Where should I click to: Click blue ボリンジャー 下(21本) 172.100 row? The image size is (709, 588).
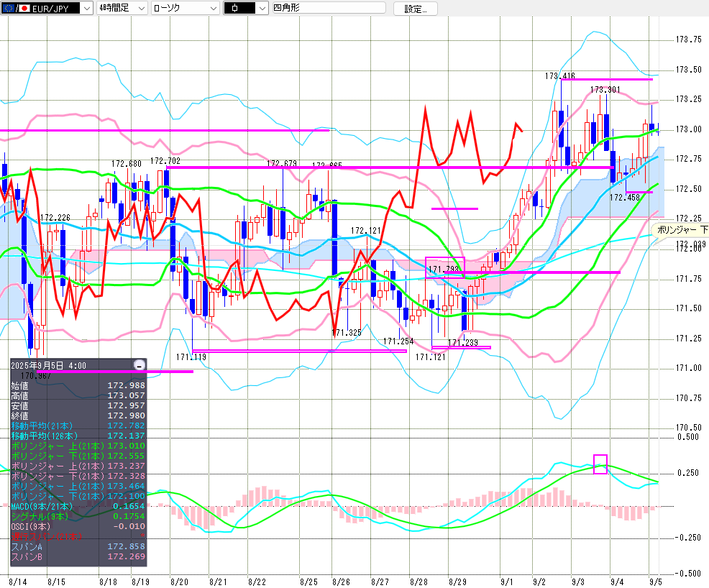pos(78,496)
